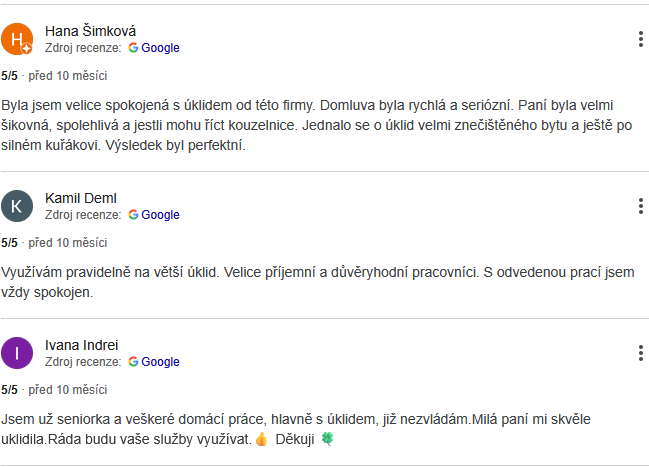Open three-dot menu on Kamil Deml's review
The width and height of the screenshot is (649, 467).
coord(640,206)
